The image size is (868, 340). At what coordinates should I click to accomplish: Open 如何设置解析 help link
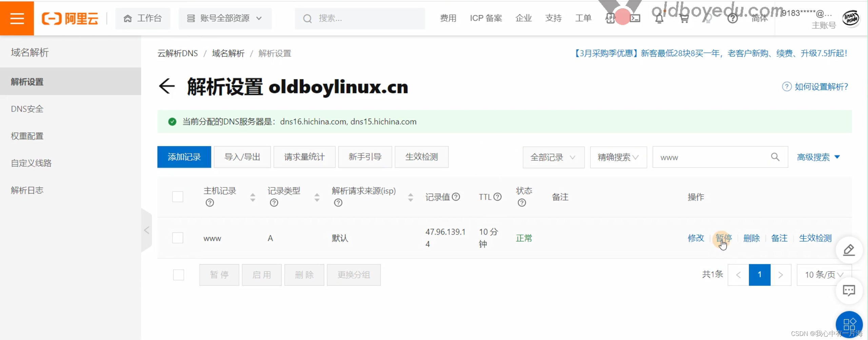[815, 87]
